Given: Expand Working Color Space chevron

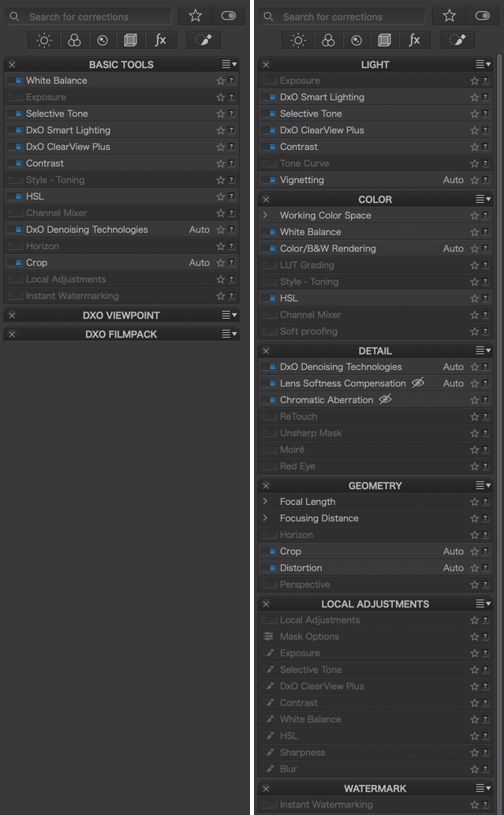Looking at the screenshot, I should (266, 215).
